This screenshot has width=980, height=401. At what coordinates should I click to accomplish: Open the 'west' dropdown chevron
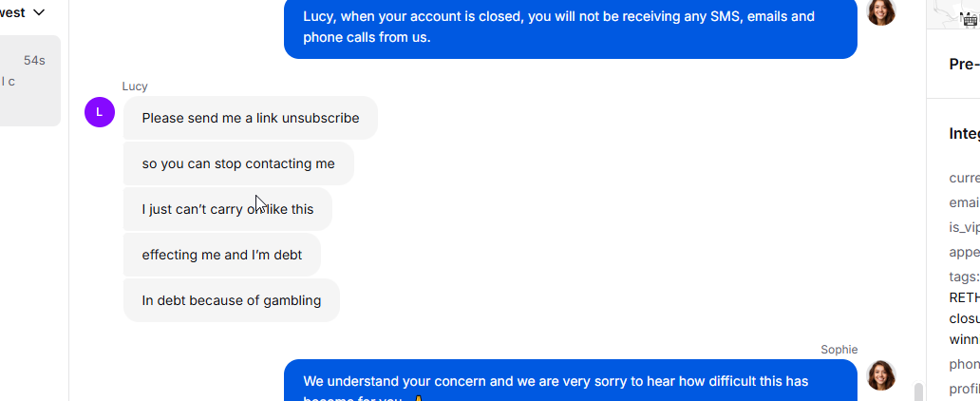pyautogui.click(x=39, y=12)
